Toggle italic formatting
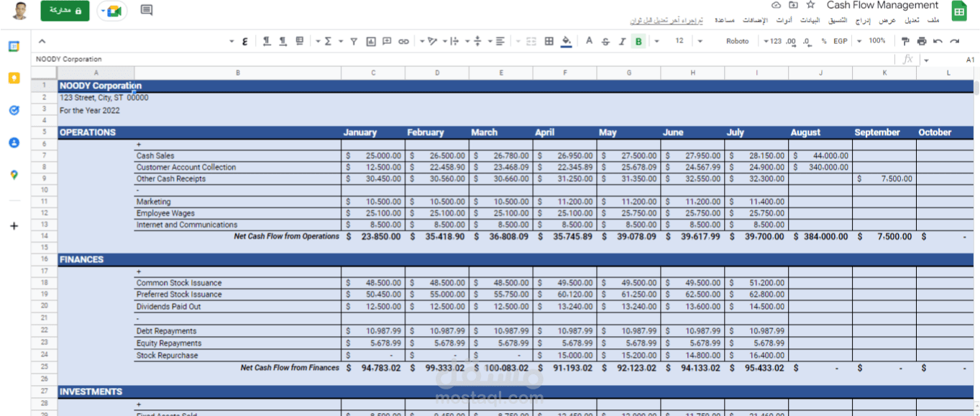 point(620,41)
